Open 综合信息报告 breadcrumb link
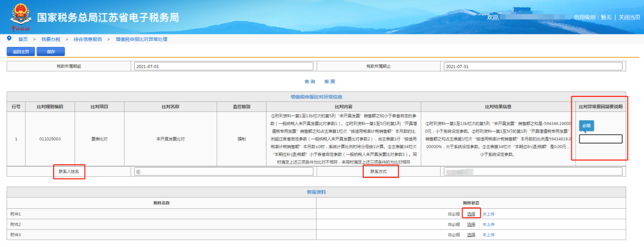This screenshot has width=644, height=247. [x=88, y=39]
